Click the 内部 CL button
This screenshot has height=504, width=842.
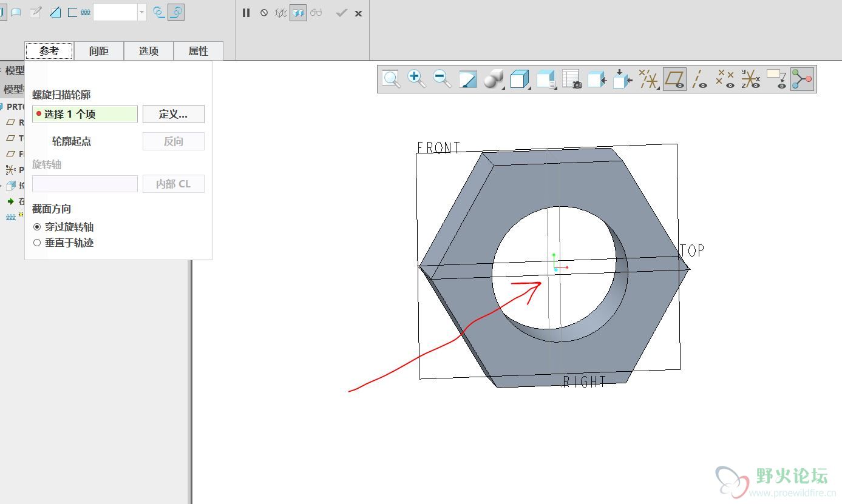(174, 184)
